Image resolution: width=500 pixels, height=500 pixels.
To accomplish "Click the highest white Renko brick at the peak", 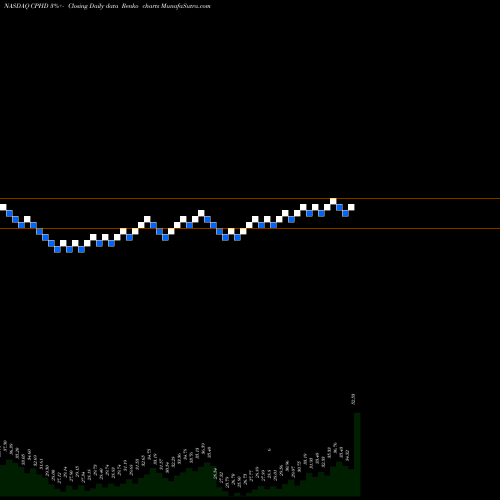I will point(333,201).
